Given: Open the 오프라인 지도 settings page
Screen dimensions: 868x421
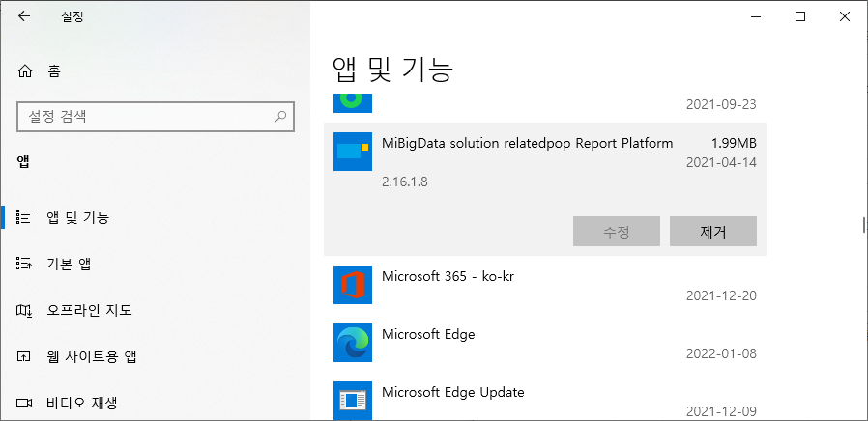Looking at the screenshot, I should pyautogui.click(x=155, y=310).
